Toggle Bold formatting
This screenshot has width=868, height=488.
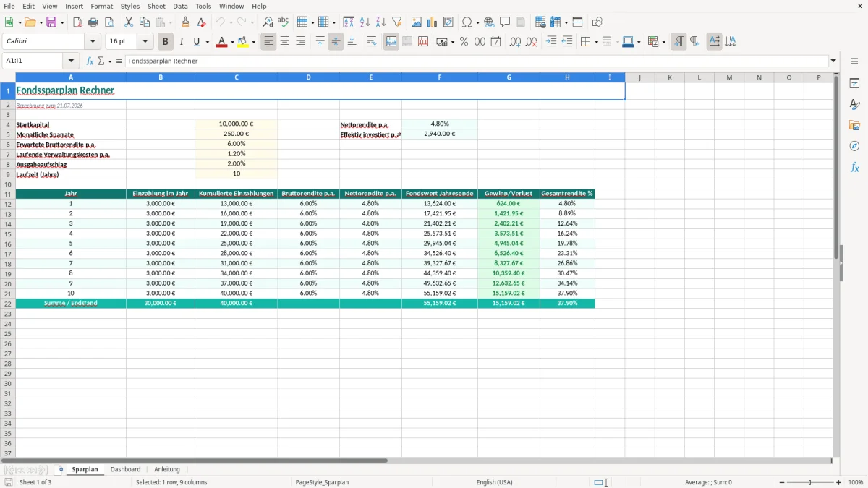(166, 42)
